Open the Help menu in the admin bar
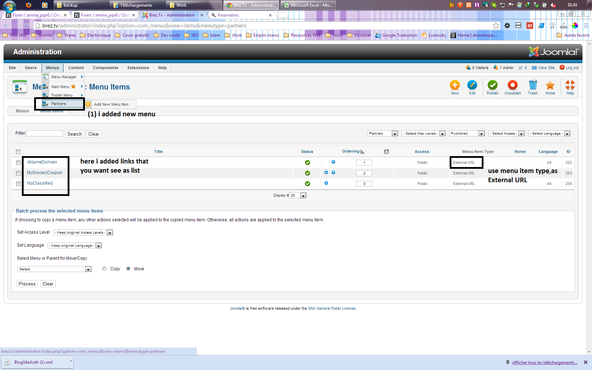 [162, 68]
